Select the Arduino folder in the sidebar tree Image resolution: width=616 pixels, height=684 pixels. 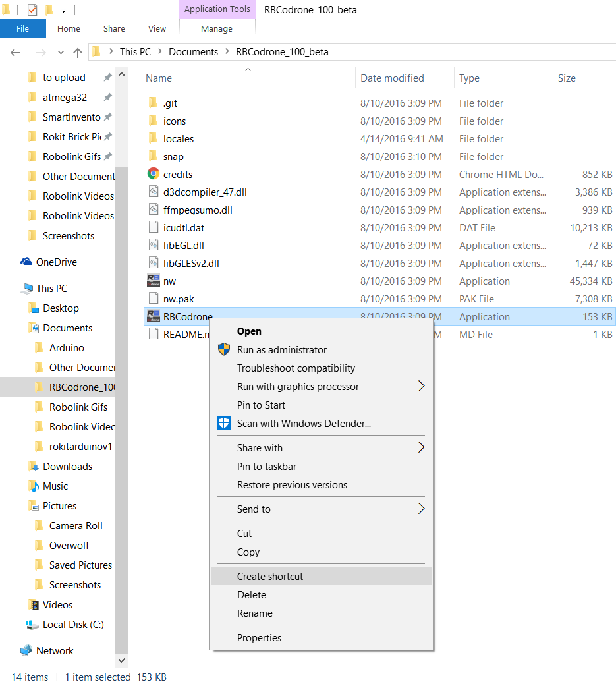point(67,347)
